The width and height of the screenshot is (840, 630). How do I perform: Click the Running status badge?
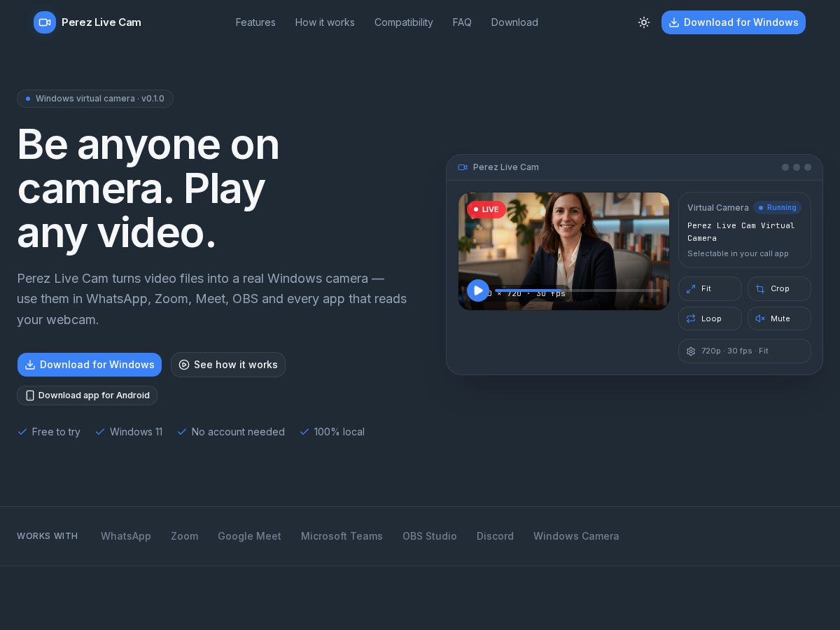pyautogui.click(x=778, y=207)
